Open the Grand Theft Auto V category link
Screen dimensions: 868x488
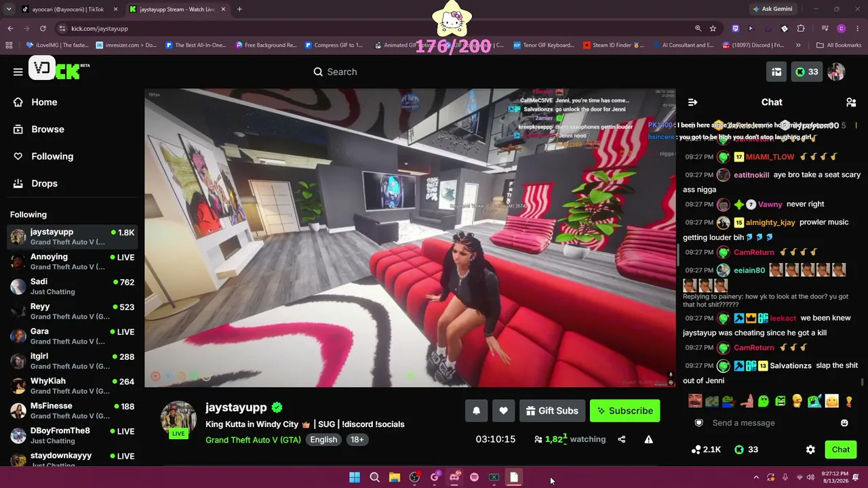(x=253, y=440)
